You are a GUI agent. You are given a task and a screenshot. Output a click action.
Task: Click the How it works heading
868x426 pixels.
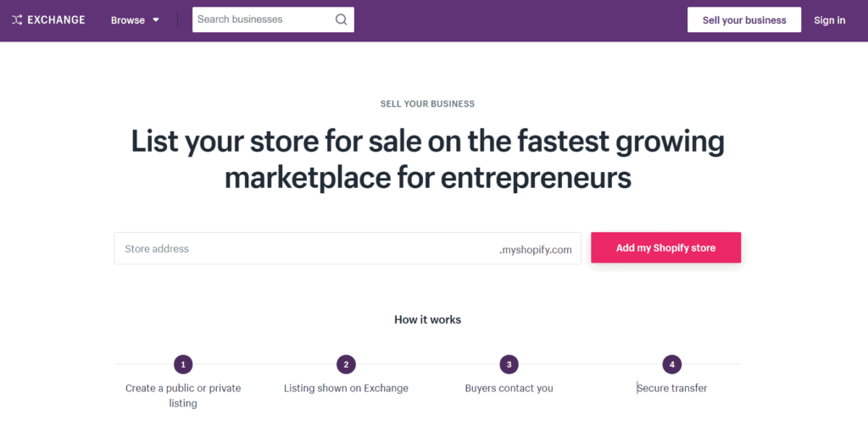pyautogui.click(x=427, y=320)
